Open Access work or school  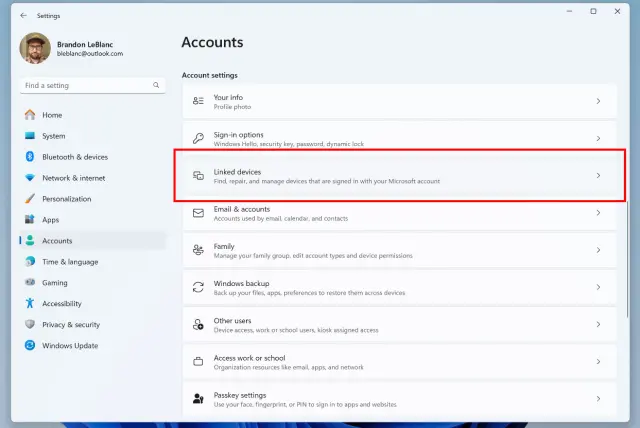pyautogui.click(x=249, y=358)
